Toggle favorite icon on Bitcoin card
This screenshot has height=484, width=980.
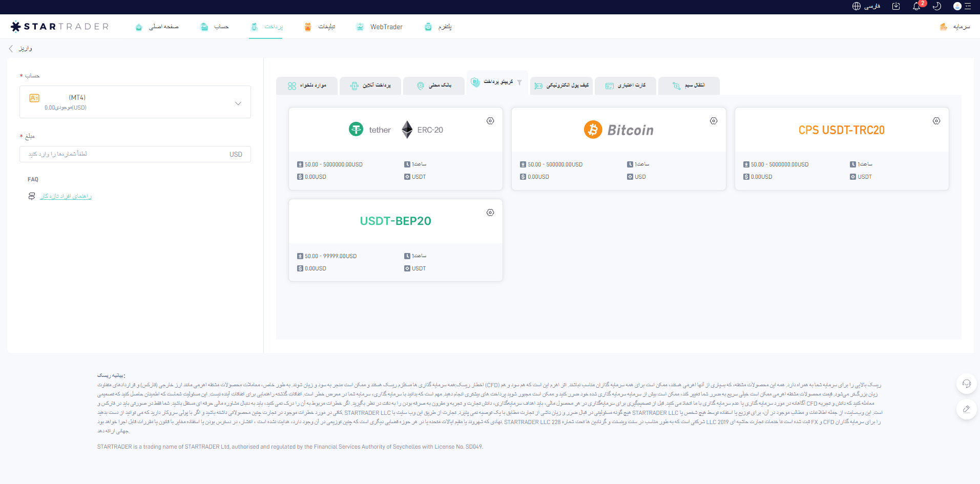pos(714,121)
